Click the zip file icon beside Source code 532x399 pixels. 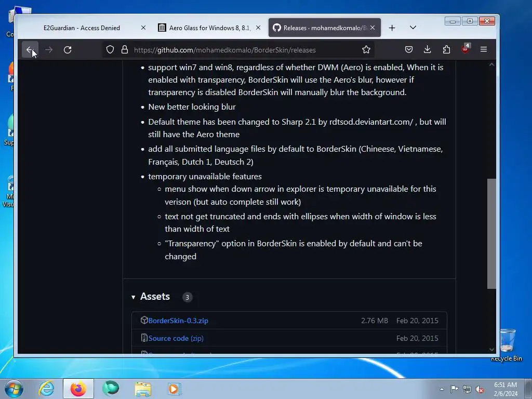click(x=144, y=338)
